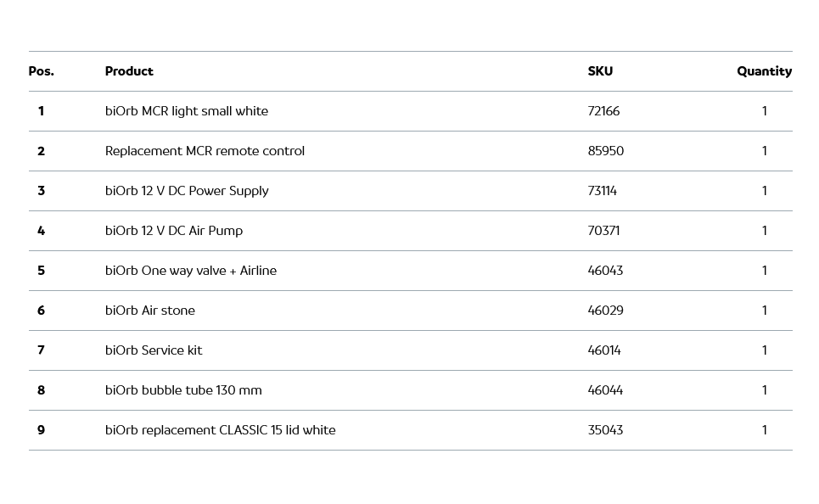Click position number 6 in the table
This screenshot has width=819, height=504.
pos(41,311)
